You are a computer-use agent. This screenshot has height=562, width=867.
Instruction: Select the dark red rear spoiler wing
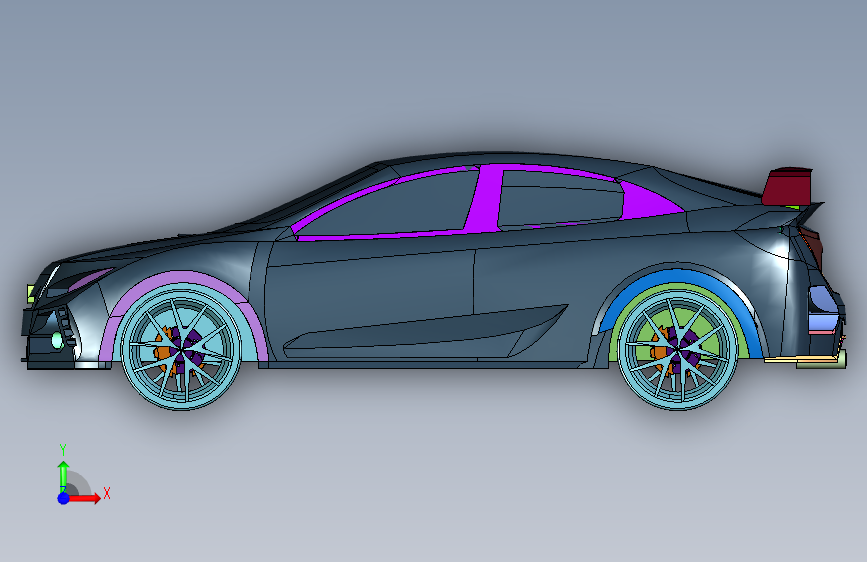coord(786,186)
